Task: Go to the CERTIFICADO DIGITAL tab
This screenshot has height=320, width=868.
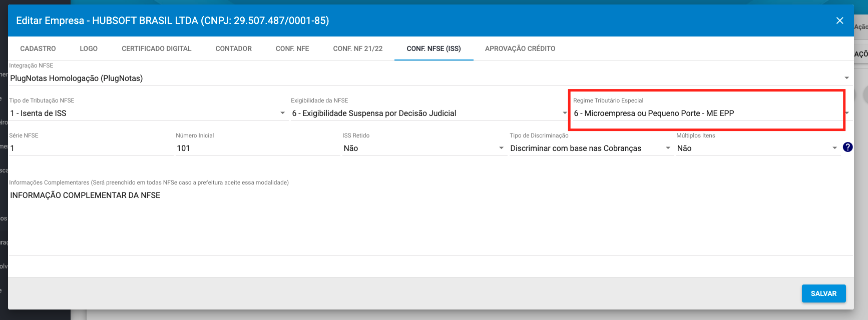Action: point(156,48)
